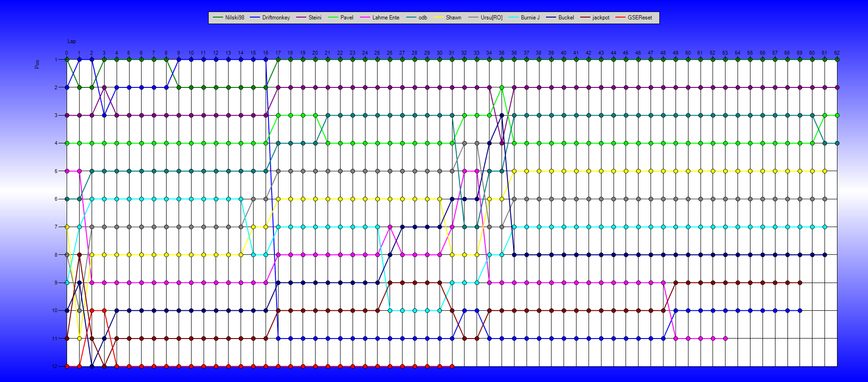Click Pavel's marker at lap 35 position 2
Image resolution: width=868 pixels, height=382 pixels.
pos(502,87)
